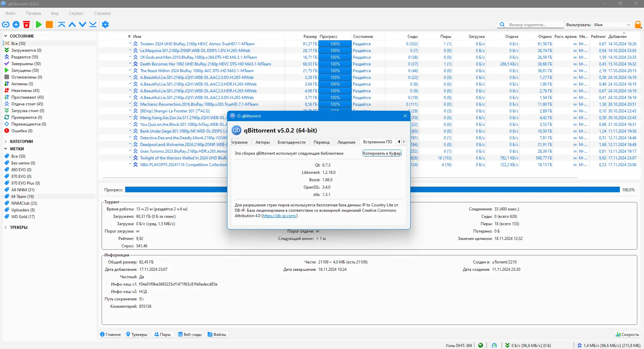
Task: Switch to the Лицензия tab in About dialog
Action: click(346, 142)
